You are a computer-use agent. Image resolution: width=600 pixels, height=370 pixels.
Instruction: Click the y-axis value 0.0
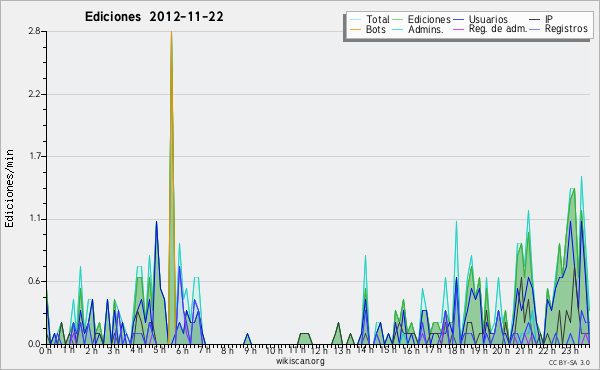[34, 344]
